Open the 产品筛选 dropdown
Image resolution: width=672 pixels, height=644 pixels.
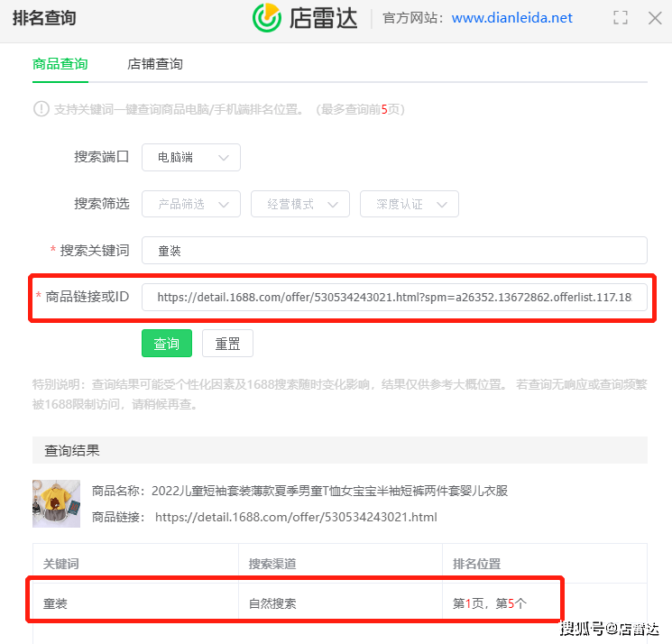(x=191, y=204)
